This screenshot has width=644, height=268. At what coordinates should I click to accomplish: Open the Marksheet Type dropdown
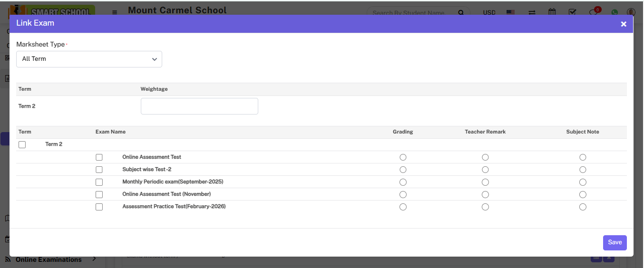tap(89, 59)
